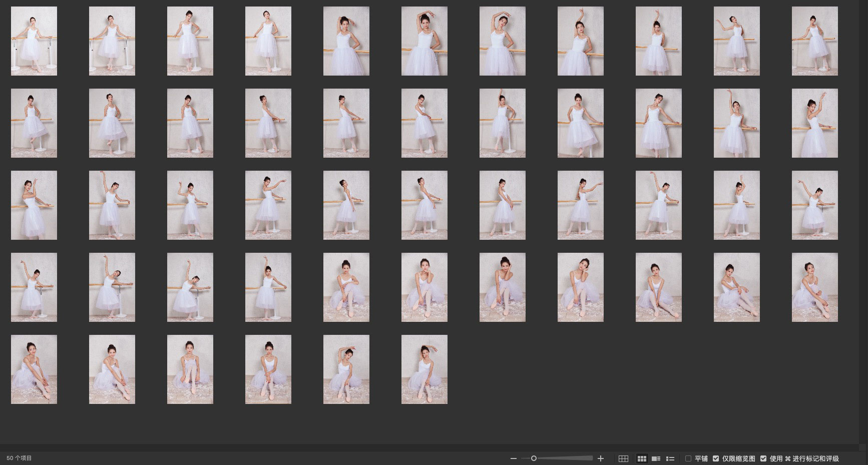Viewport: 868px width, 465px height.
Task: Switch to list view mode
Action: (x=670, y=458)
